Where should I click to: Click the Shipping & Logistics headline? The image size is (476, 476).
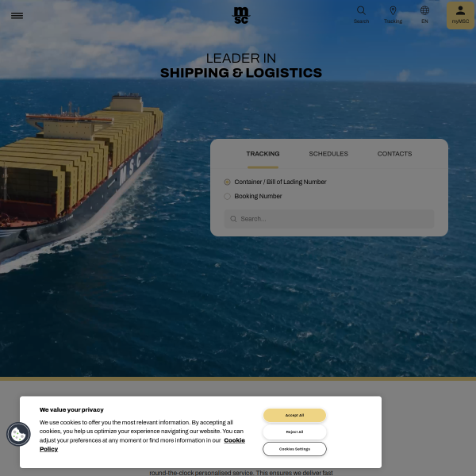pos(241,73)
